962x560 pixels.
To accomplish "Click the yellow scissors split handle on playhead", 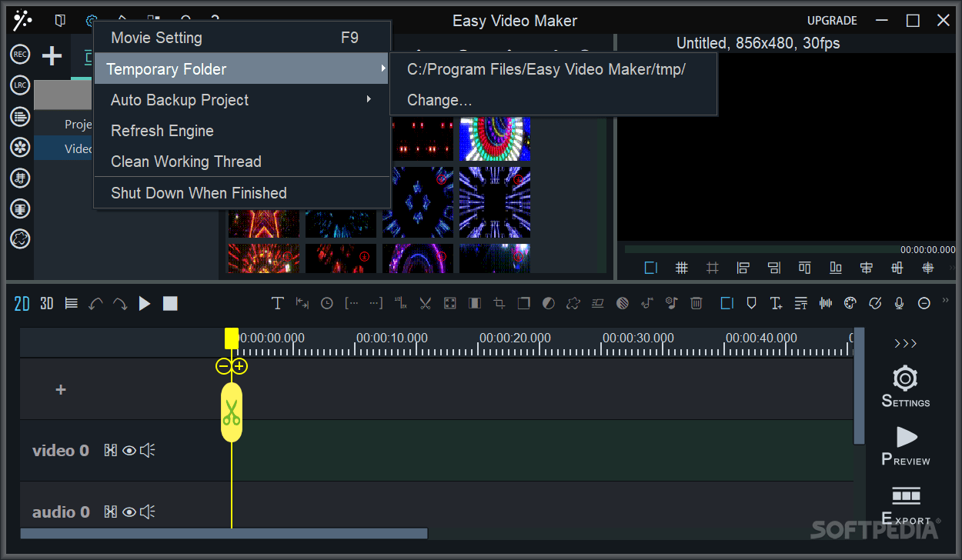I will point(232,412).
